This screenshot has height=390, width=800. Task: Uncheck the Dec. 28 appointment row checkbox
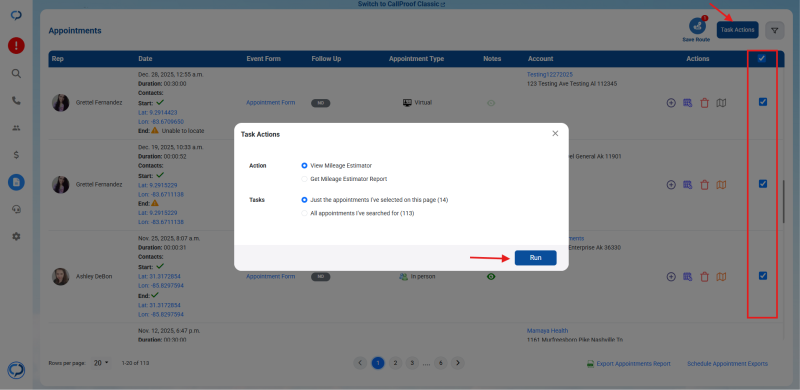tap(763, 102)
